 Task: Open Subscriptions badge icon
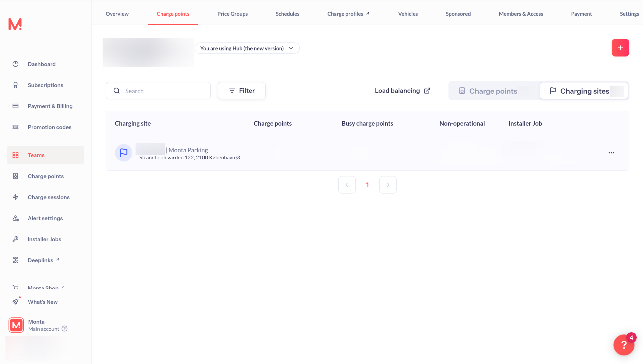pos(16,85)
